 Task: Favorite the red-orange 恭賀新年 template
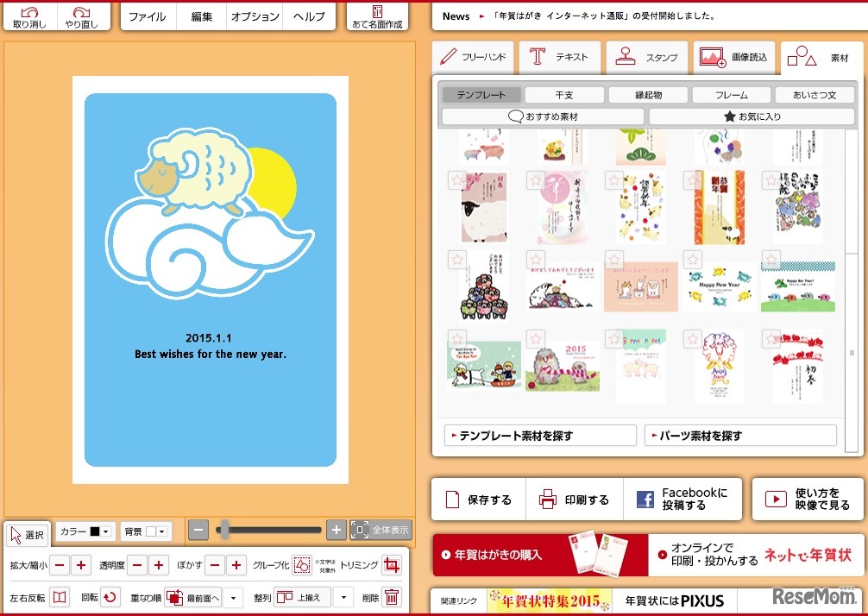tap(693, 180)
